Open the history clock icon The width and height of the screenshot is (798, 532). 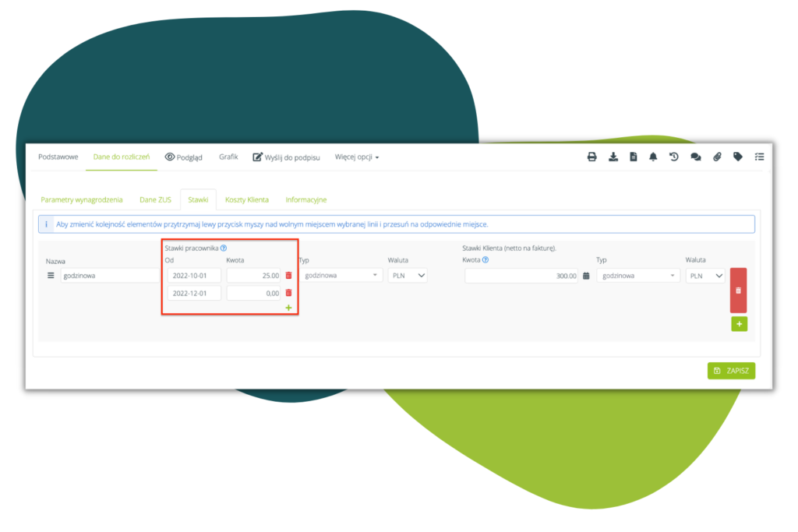(x=673, y=157)
